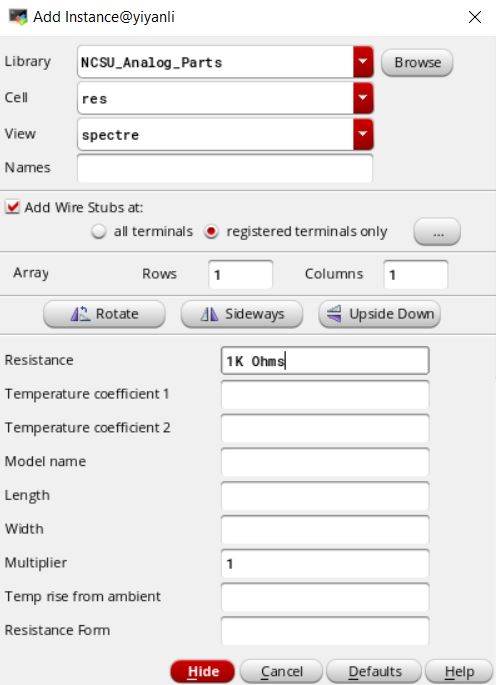Flip instance with Upside Down button

click(x=379, y=314)
